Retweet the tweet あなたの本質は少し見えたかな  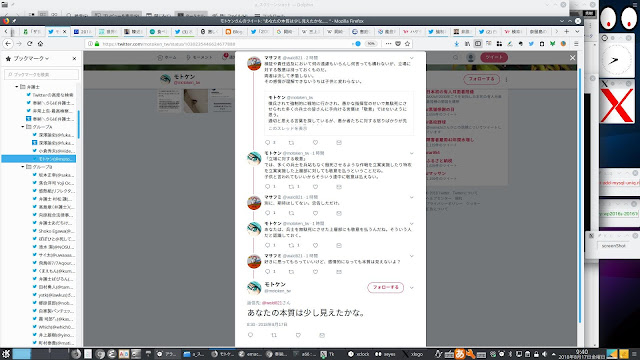click(274, 335)
